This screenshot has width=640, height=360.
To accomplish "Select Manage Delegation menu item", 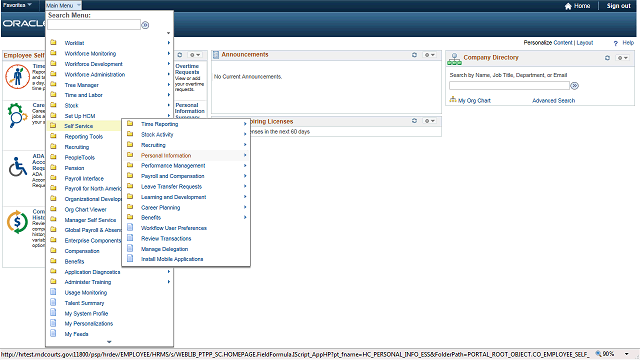I will click(164, 249).
